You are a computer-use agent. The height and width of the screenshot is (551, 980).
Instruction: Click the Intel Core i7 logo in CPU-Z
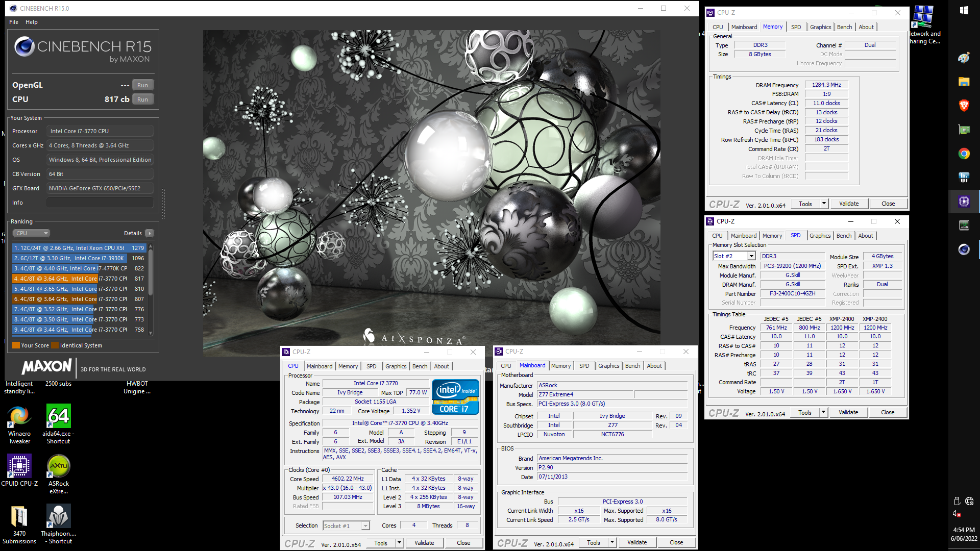pos(455,396)
